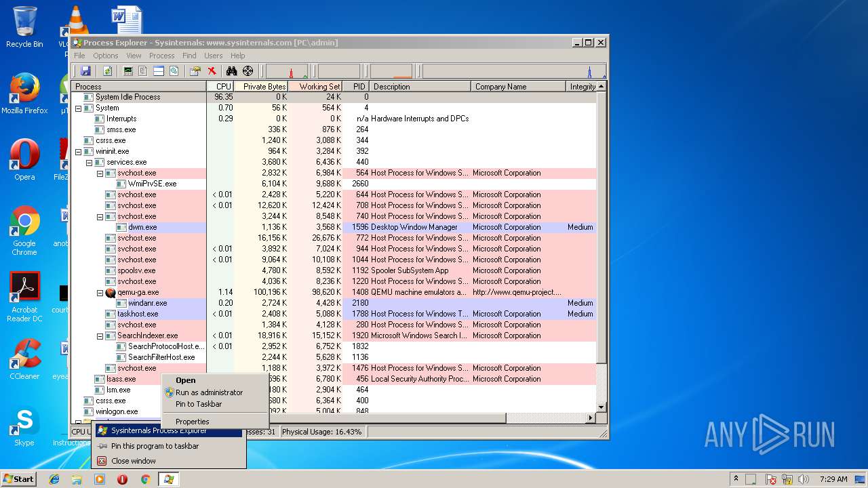Select the CCleaner desktop icon
This screenshot has height=488, width=868.
click(x=24, y=359)
